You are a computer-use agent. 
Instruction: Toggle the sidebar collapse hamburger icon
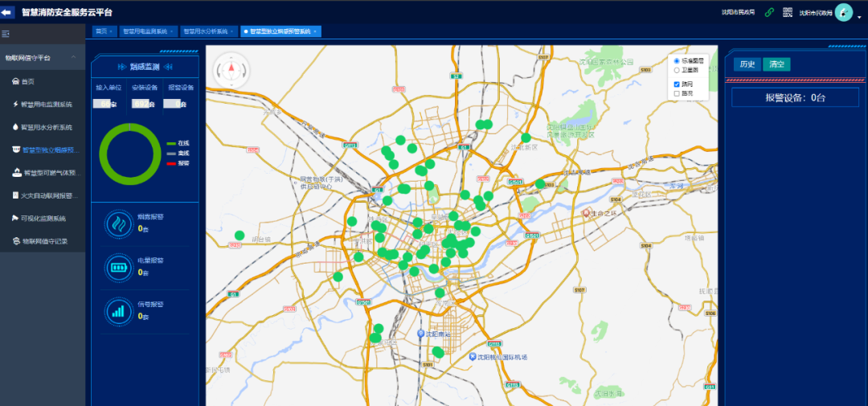click(6, 34)
